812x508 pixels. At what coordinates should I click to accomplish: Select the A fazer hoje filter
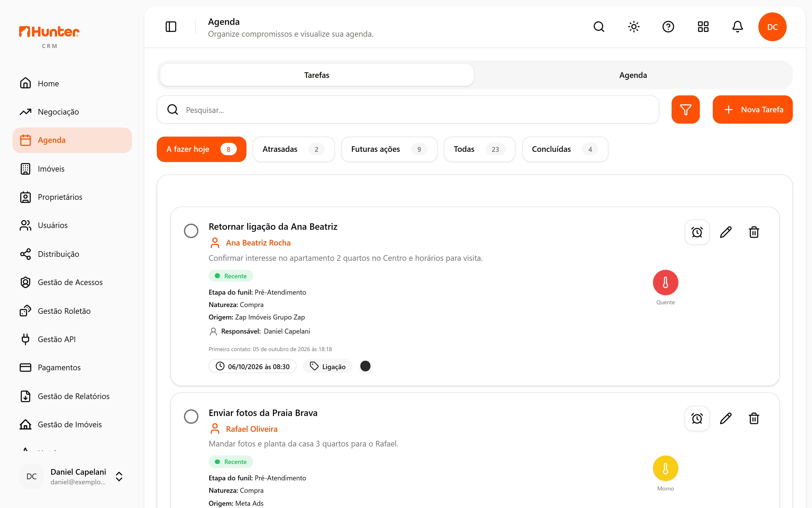click(201, 149)
